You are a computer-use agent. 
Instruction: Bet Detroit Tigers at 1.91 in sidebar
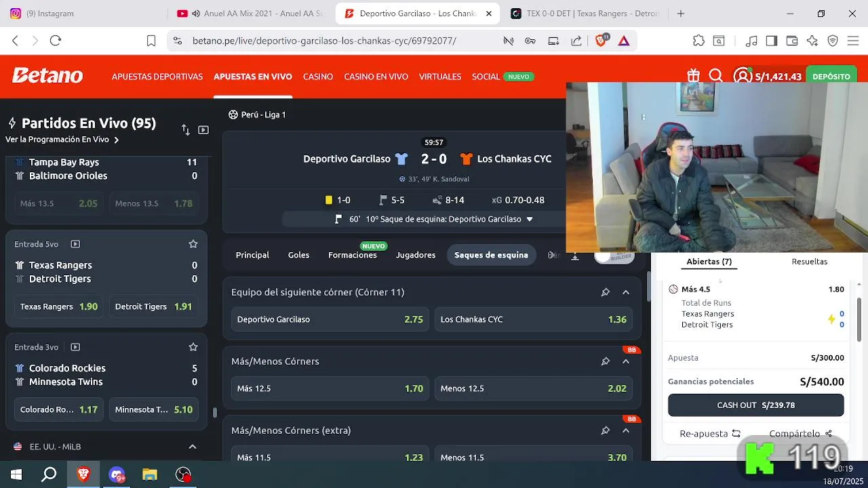pos(154,306)
